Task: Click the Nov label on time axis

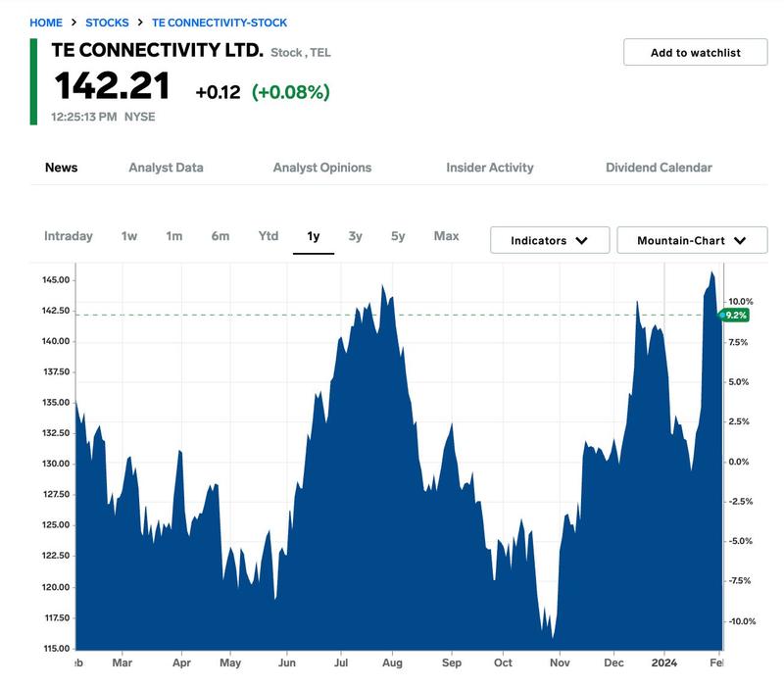Action: [560, 662]
